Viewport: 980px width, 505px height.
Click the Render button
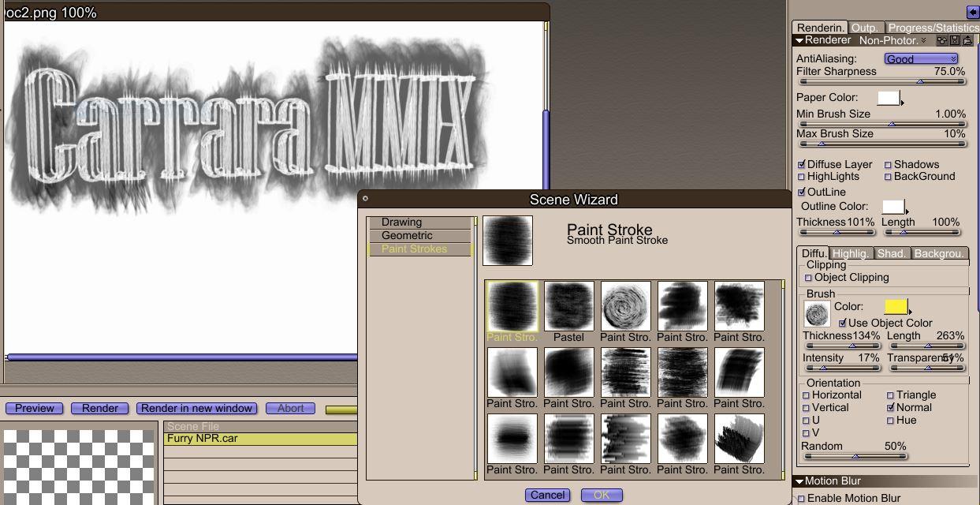click(x=100, y=408)
